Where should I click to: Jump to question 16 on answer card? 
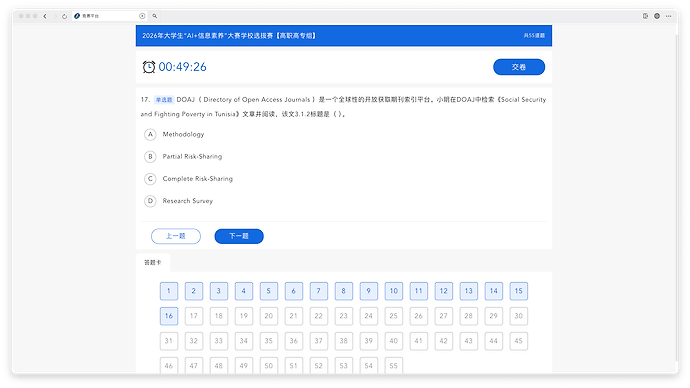(x=169, y=316)
